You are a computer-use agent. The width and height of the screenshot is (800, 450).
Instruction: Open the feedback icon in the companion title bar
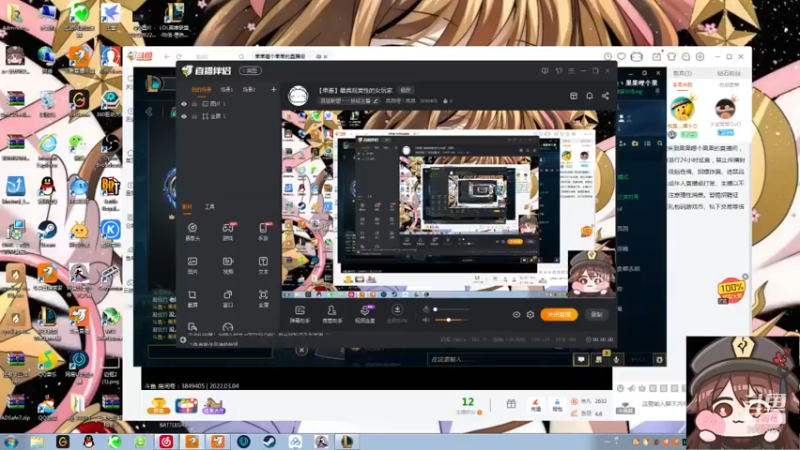[545, 71]
